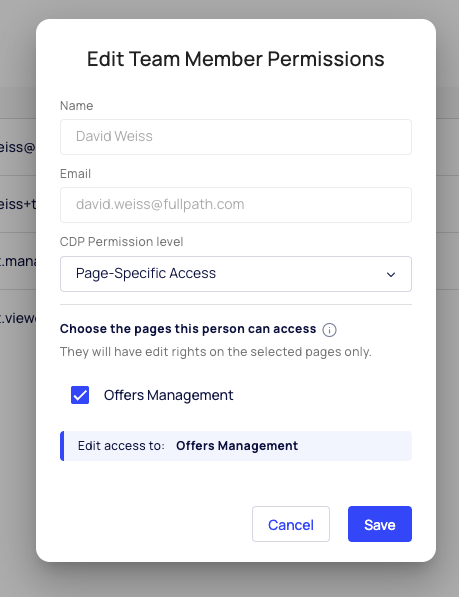Click the Cancel button

coord(291,524)
